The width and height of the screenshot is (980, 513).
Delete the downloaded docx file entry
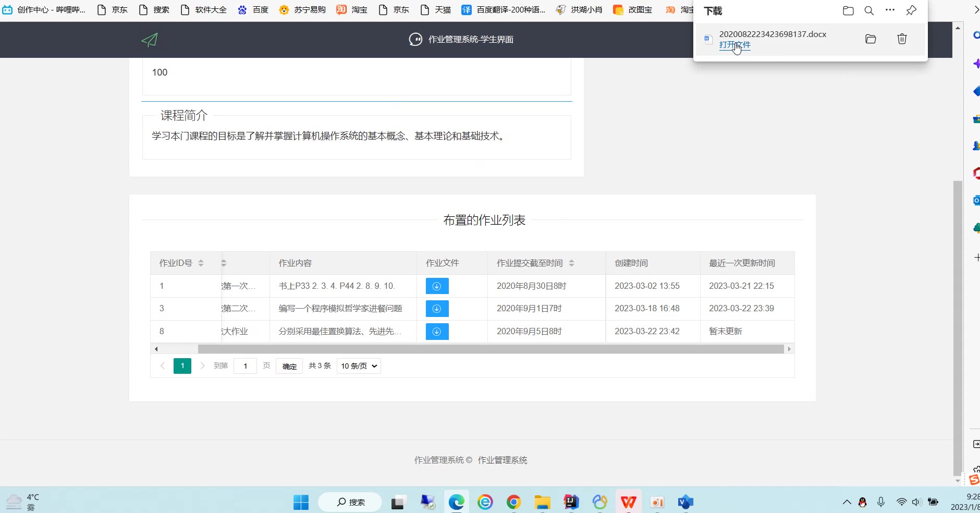902,39
